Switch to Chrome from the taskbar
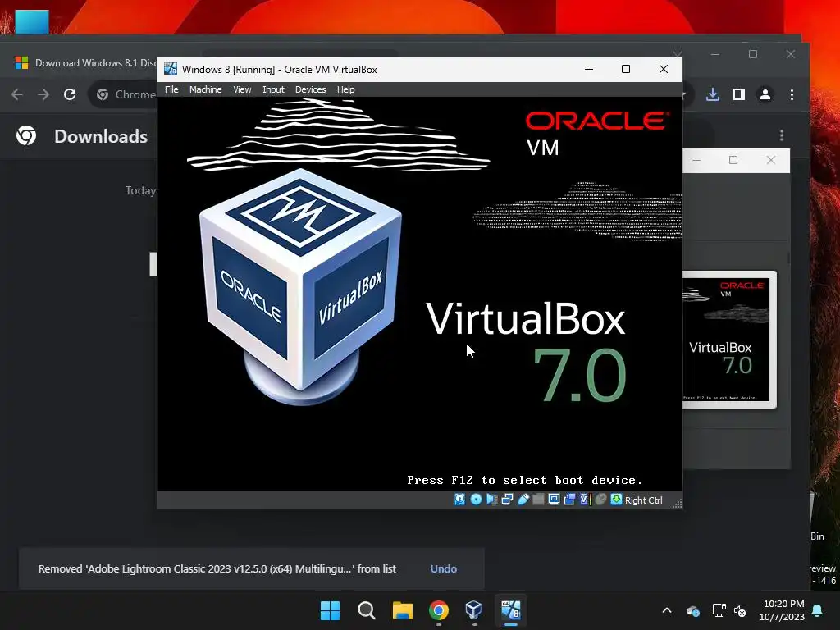The image size is (840, 630). click(x=439, y=610)
